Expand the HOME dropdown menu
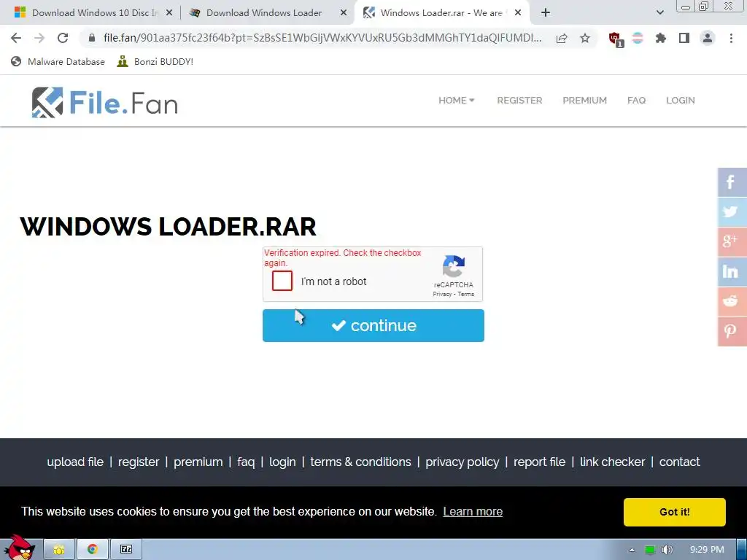The image size is (747, 560). 457,101
